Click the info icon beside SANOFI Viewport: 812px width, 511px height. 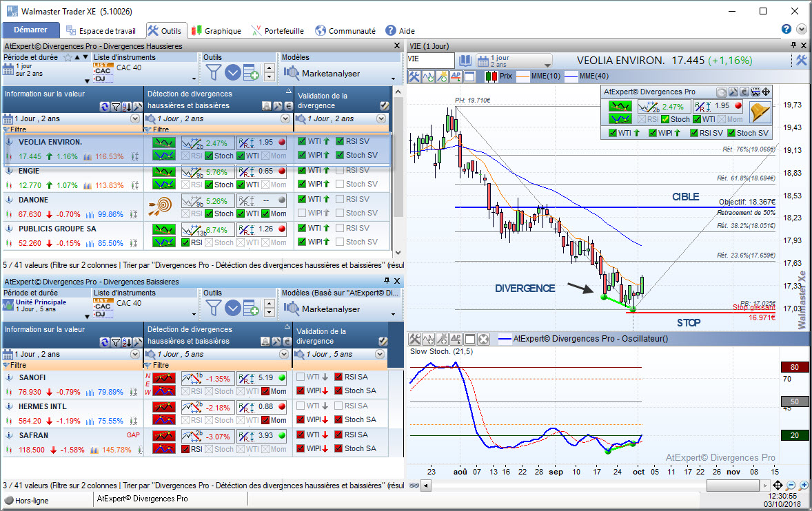point(10,377)
